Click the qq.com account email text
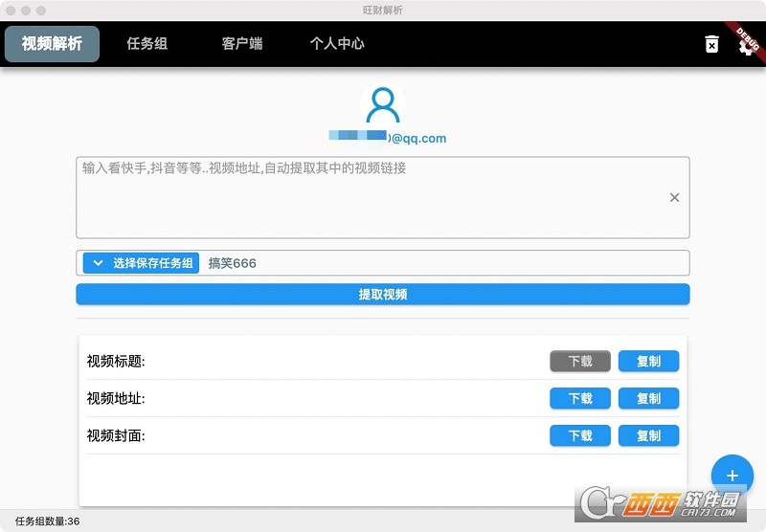The height and width of the screenshot is (532, 766). click(x=388, y=138)
